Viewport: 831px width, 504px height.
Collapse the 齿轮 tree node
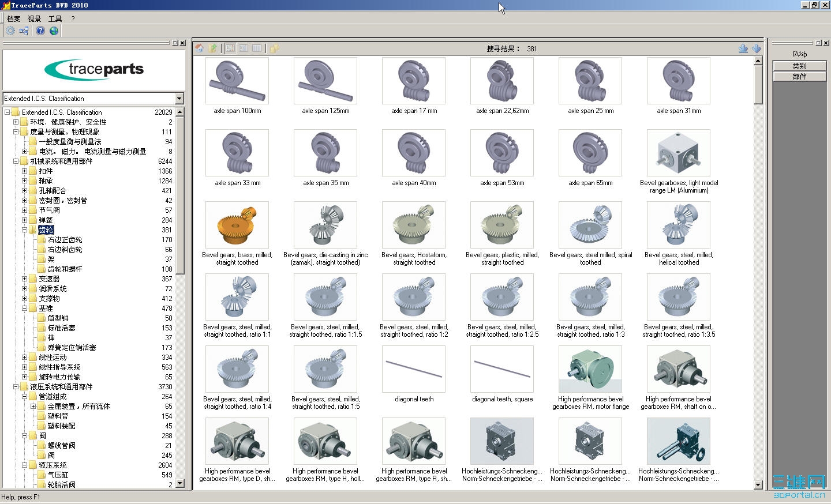24,230
